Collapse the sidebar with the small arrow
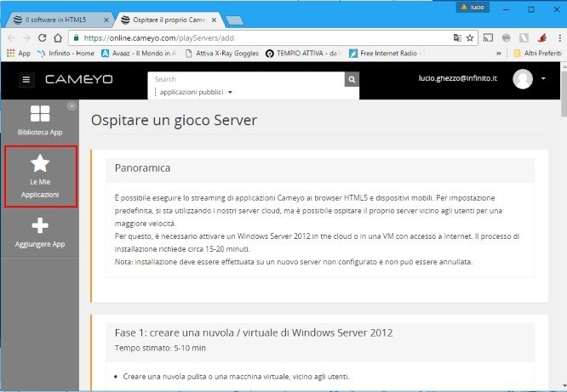567x392 pixels. tap(72, 106)
